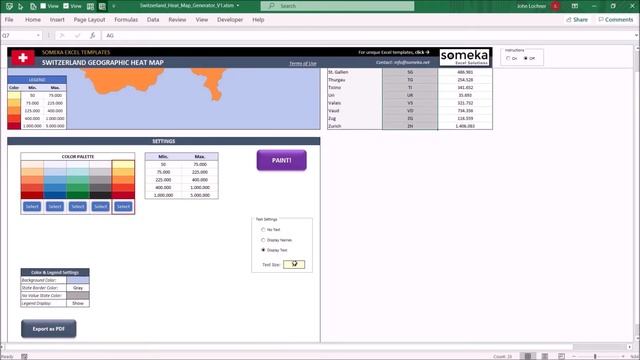Screen dimensions: 640x360
Task: Open the Review ribbon tab
Action: click(177, 20)
